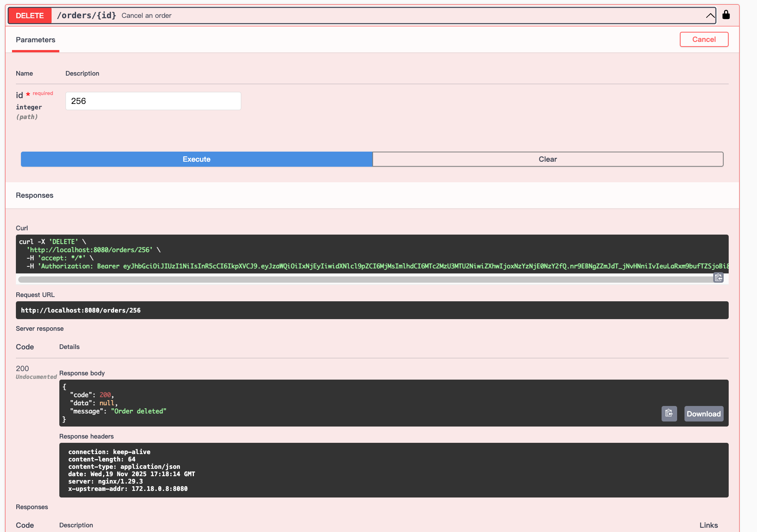Copy the response body to clipboard

[x=669, y=413]
